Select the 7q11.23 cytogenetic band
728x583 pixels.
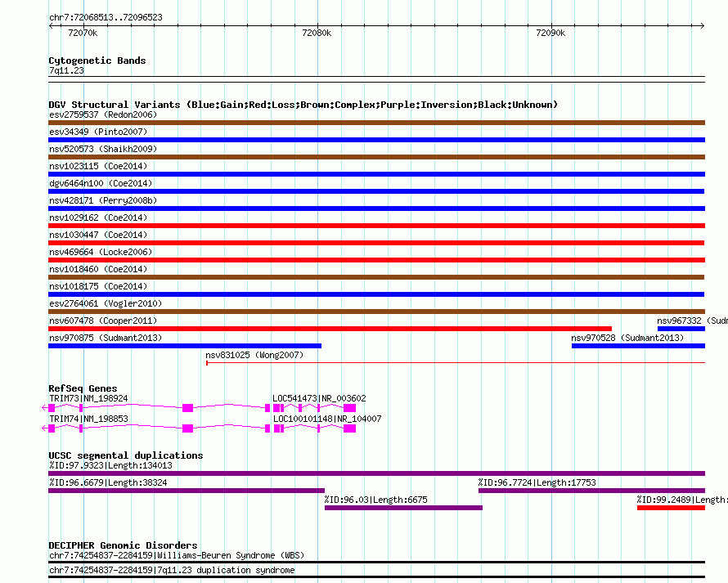(66, 70)
